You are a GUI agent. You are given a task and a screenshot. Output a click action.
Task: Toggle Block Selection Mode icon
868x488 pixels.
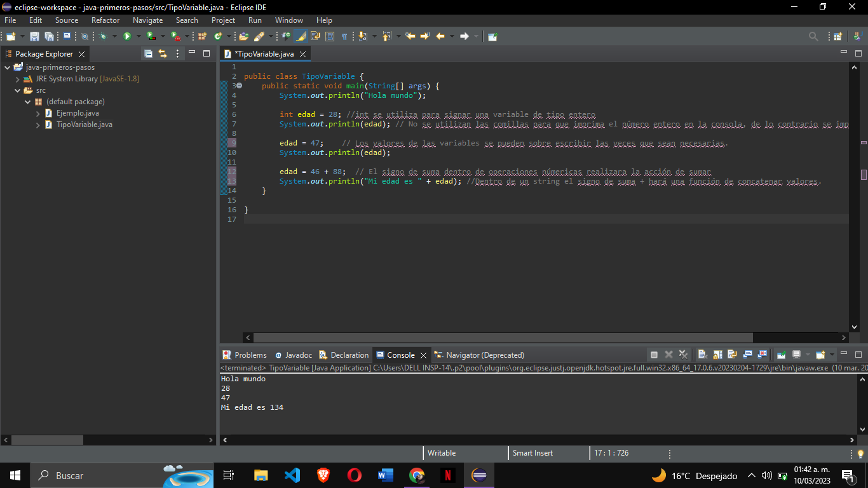[x=330, y=36]
